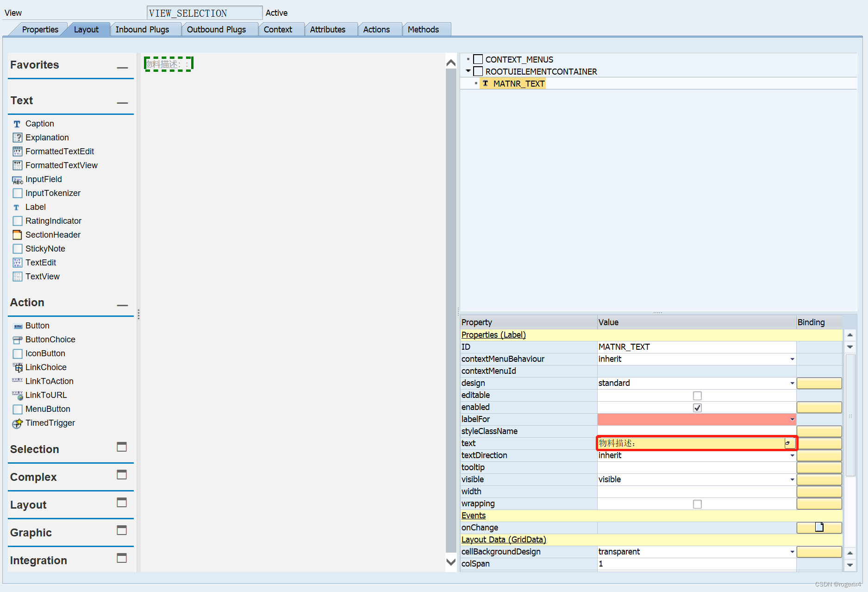Select the LinkChoice icon
The height and width of the screenshot is (592, 868).
click(17, 368)
